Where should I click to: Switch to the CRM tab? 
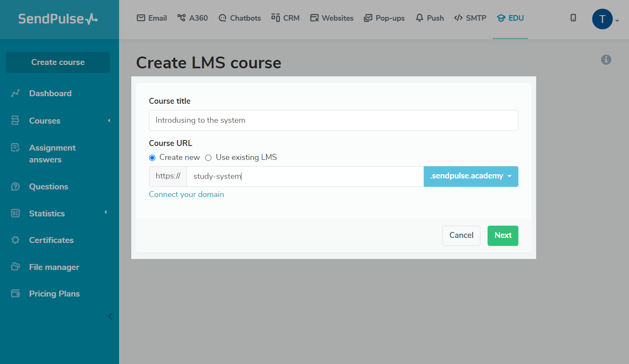point(285,18)
